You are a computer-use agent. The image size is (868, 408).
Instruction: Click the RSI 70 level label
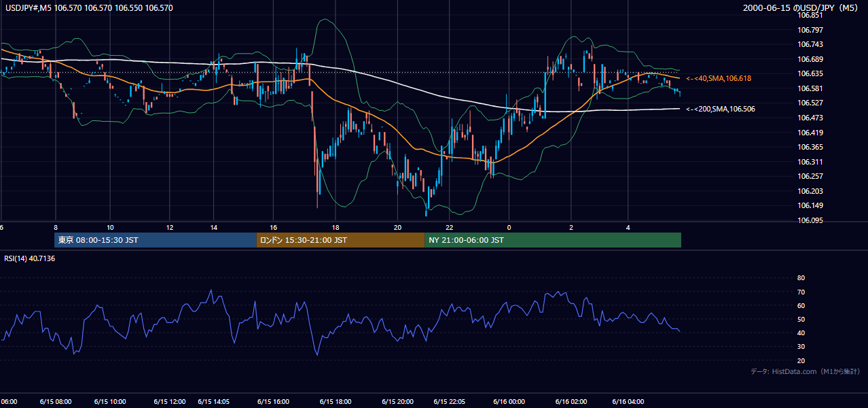(x=801, y=292)
